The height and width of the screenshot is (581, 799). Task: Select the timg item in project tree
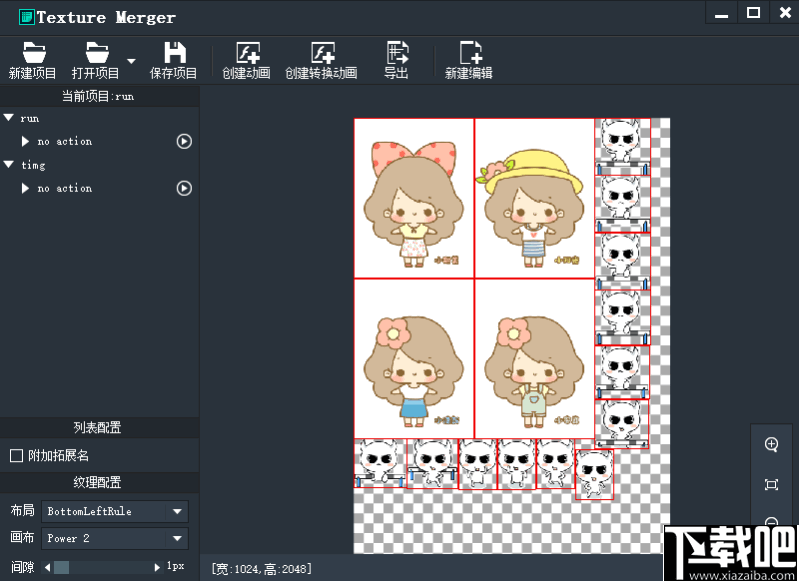coord(33,165)
